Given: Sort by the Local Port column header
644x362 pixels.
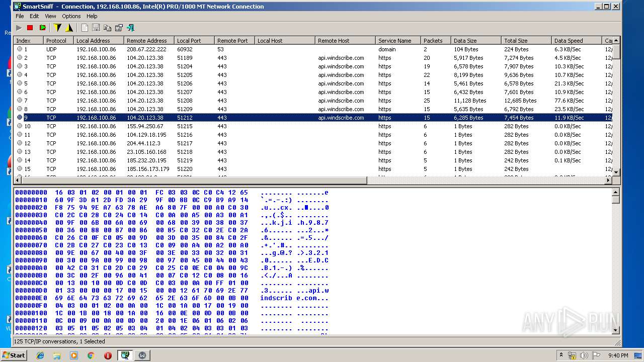Looking at the screenshot, I should (194, 41).
